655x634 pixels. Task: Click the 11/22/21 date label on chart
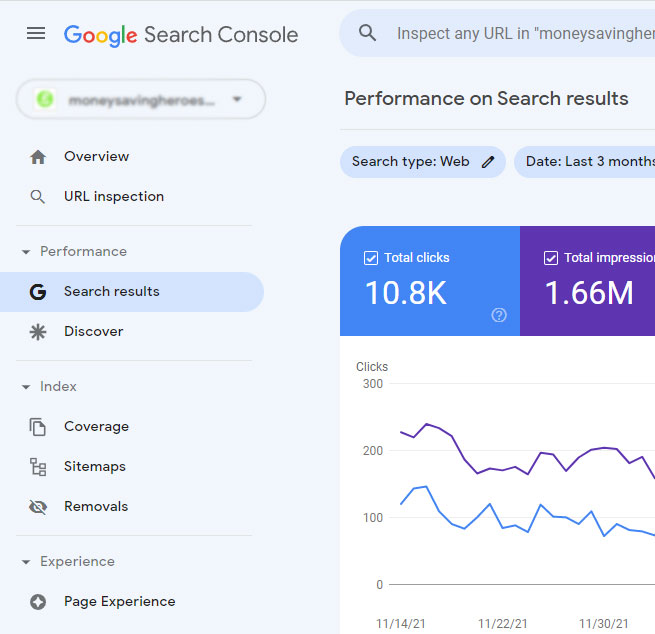coord(502,624)
